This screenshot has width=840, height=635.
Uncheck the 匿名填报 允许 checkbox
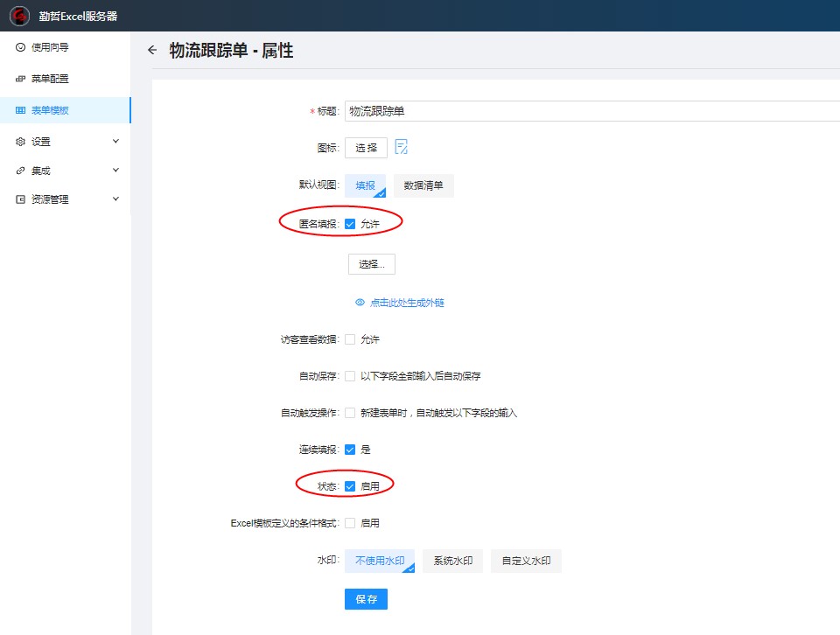tap(350, 224)
